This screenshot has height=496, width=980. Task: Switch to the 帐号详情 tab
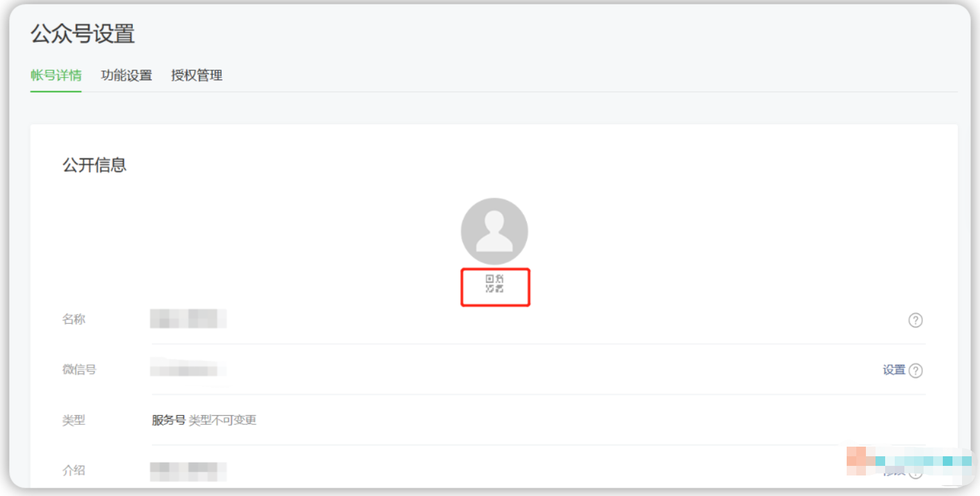point(56,76)
